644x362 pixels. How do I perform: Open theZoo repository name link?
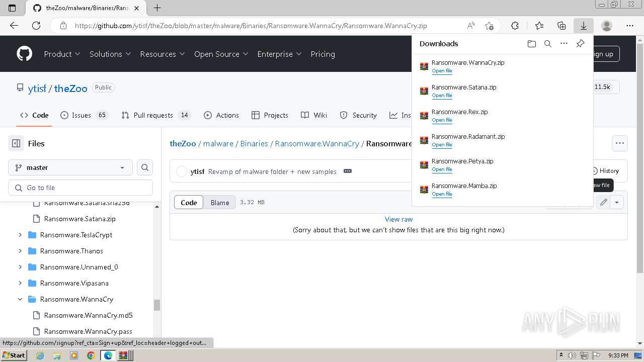point(70,88)
